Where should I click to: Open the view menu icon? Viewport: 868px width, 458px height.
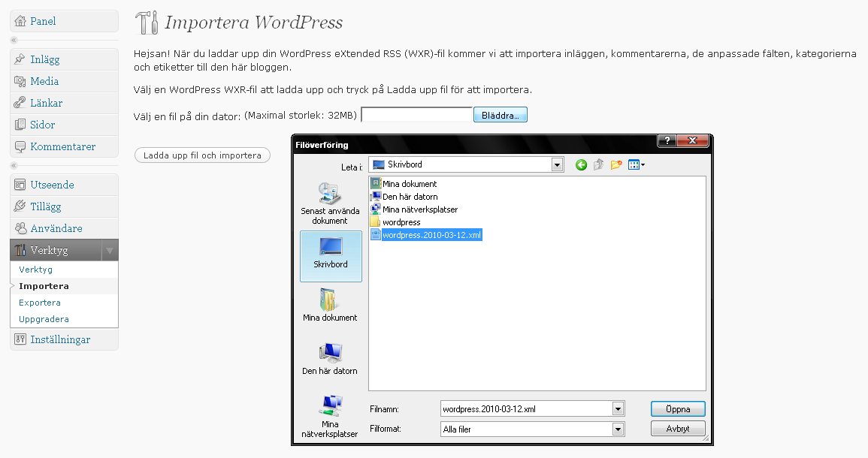point(637,165)
